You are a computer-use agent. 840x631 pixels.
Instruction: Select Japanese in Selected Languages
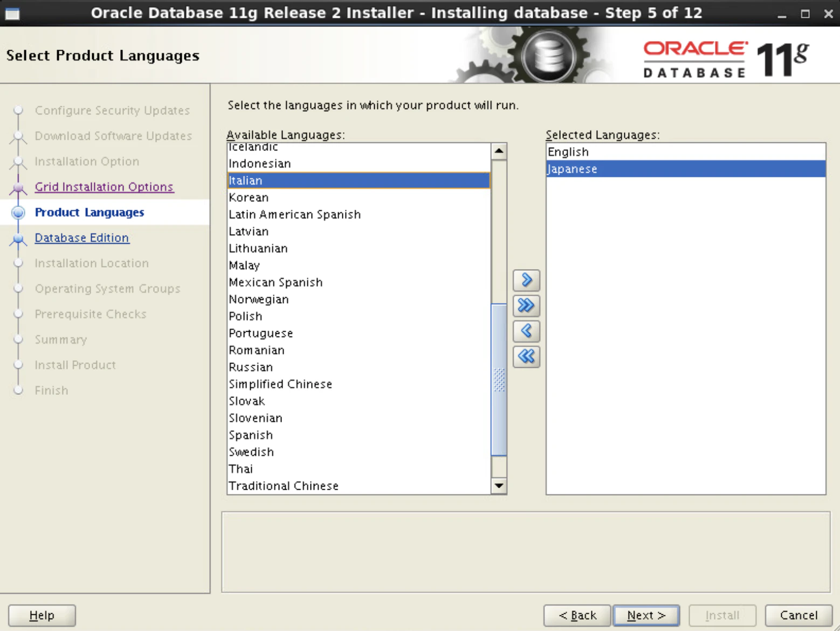686,169
